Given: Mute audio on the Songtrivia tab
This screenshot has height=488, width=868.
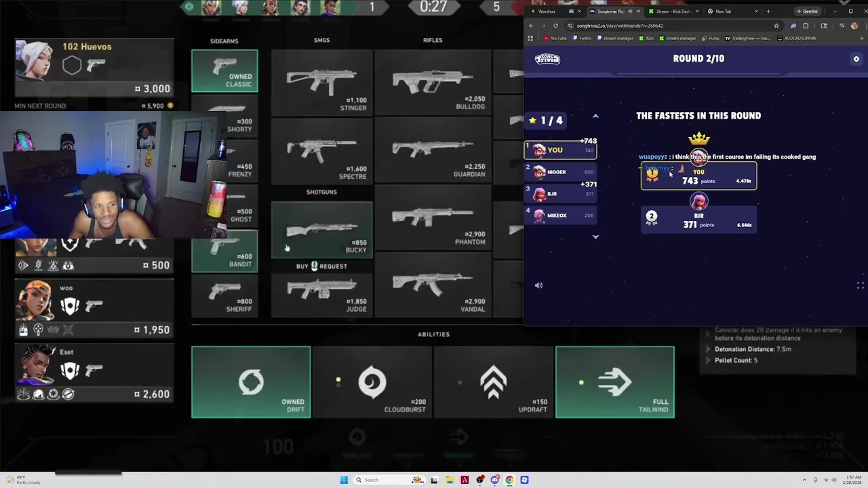Looking at the screenshot, I should (630, 12).
